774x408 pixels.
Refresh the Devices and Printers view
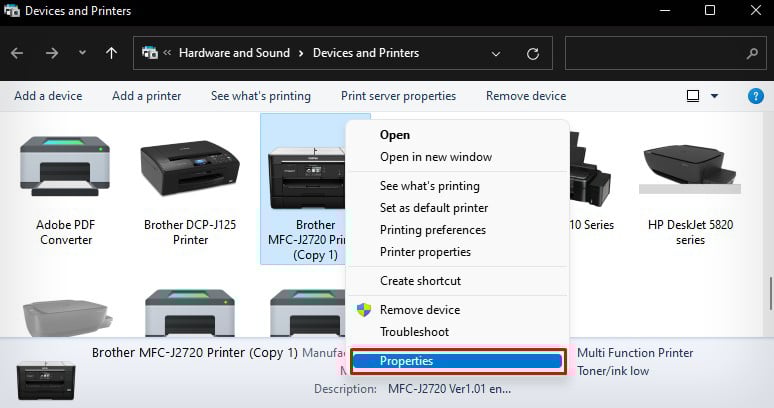(533, 53)
